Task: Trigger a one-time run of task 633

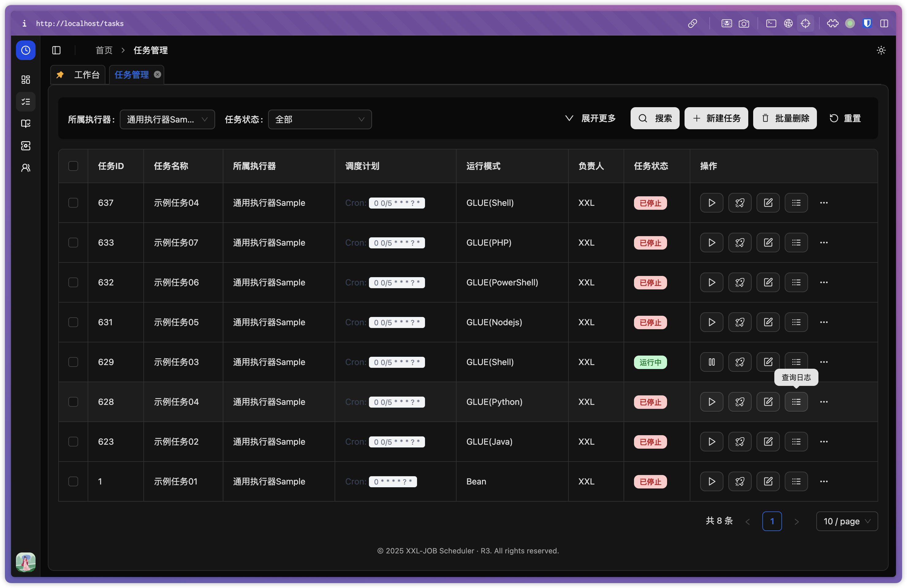Action: tap(739, 243)
